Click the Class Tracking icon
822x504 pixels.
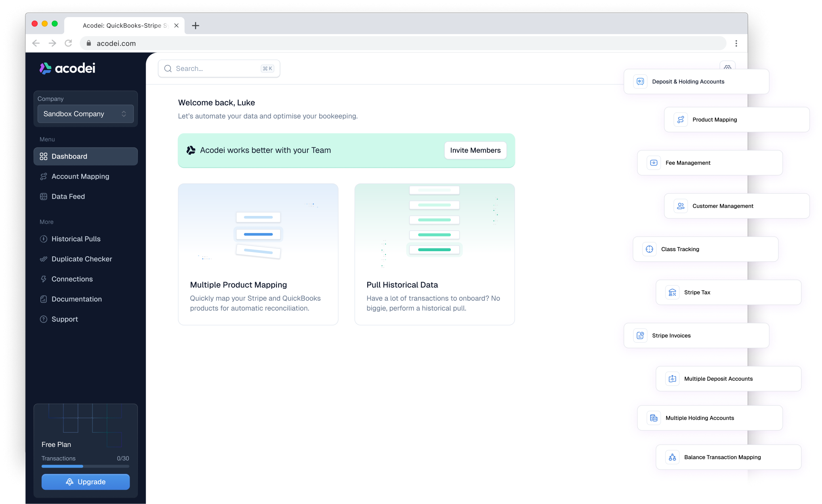point(648,249)
